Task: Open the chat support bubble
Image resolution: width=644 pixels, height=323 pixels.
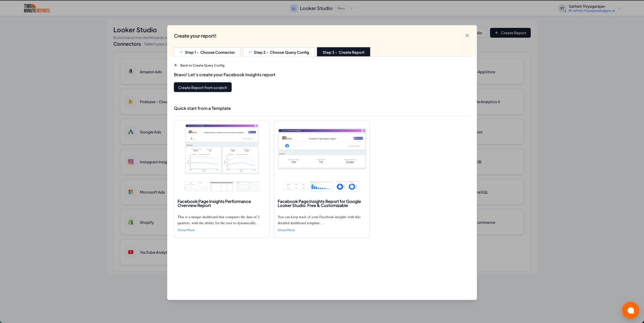Action: point(631,310)
